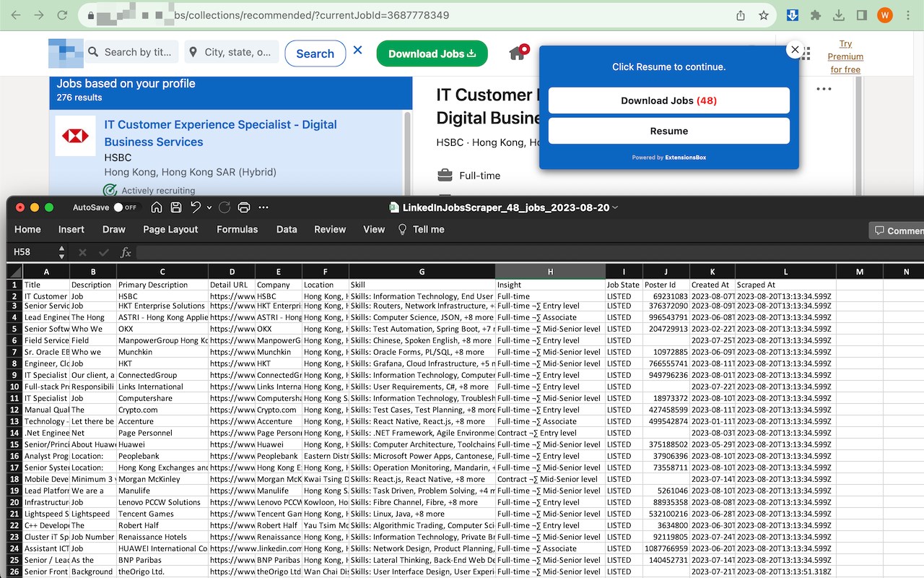Toggle AutoSave switch in Excel

click(125, 207)
